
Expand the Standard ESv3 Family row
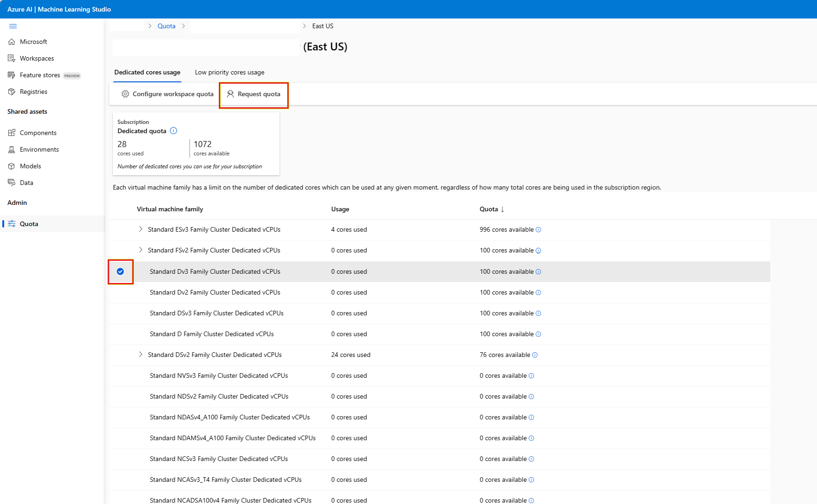coord(141,229)
